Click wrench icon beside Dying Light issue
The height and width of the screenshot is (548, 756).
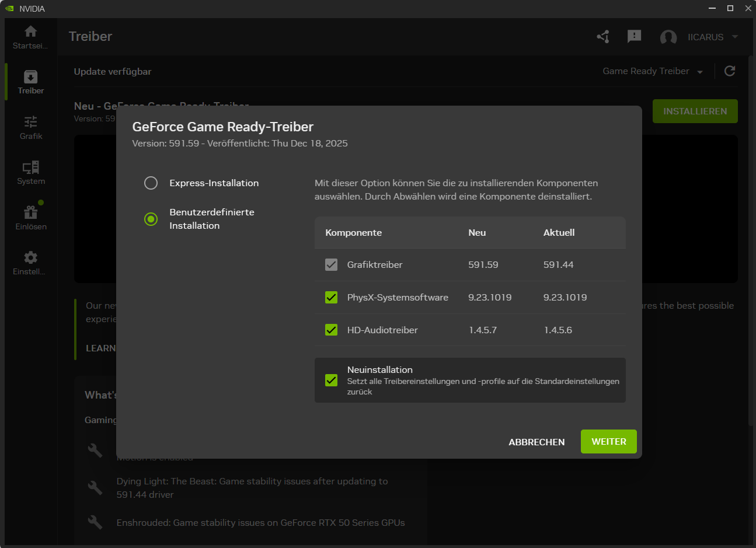coord(95,487)
